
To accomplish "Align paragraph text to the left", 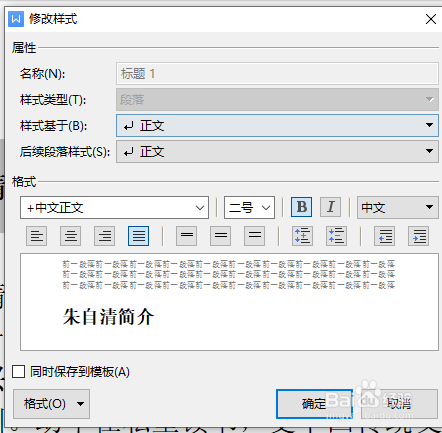I will 36,236.
